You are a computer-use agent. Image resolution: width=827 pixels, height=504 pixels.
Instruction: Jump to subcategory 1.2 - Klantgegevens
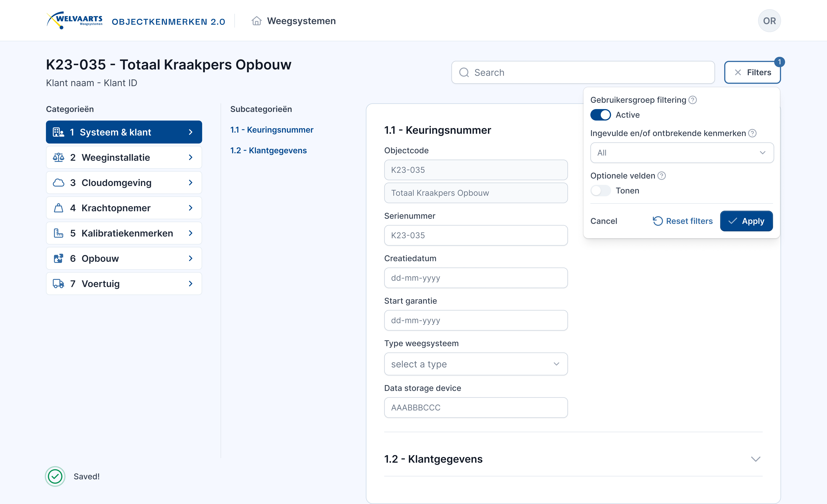tap(268, 150)
